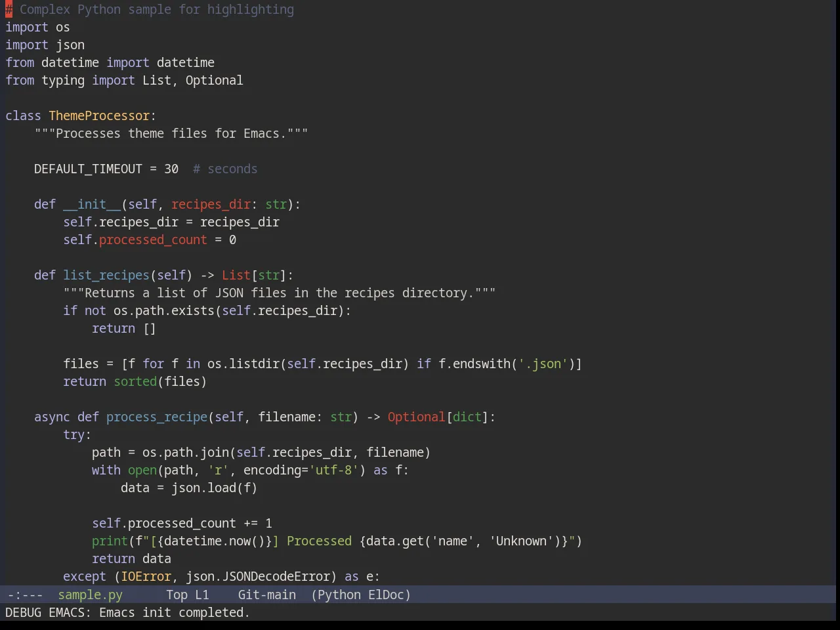This screenshot has height=630, width=840.
Task: Click 'Processed' inside the f-string
Action: click(x=319, y=541)
